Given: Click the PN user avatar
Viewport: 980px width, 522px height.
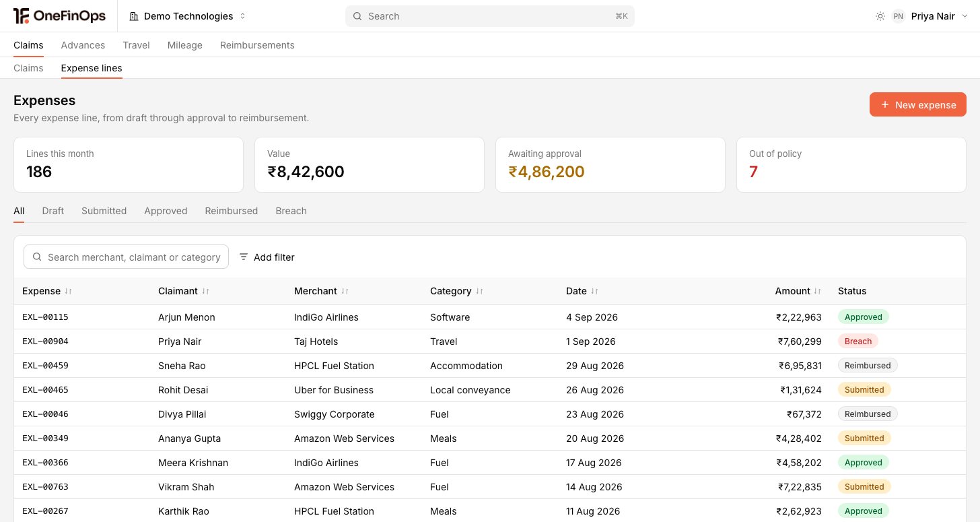Looking at the screenshot, I should click(x=898, y=16).
